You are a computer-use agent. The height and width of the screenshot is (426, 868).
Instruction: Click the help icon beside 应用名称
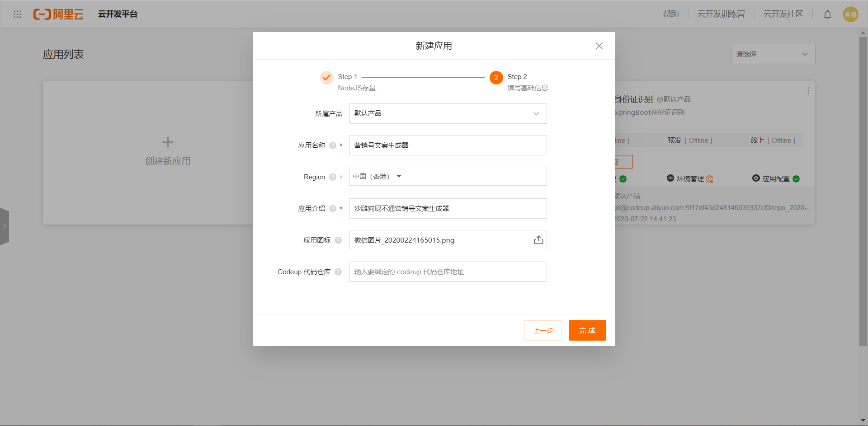click(x=333, y=145)
